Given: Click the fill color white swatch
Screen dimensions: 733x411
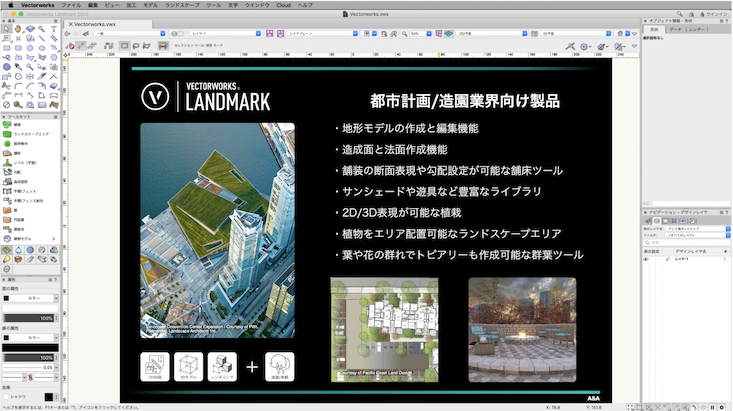Looking at the screenshot, I should tap(30, 308).
